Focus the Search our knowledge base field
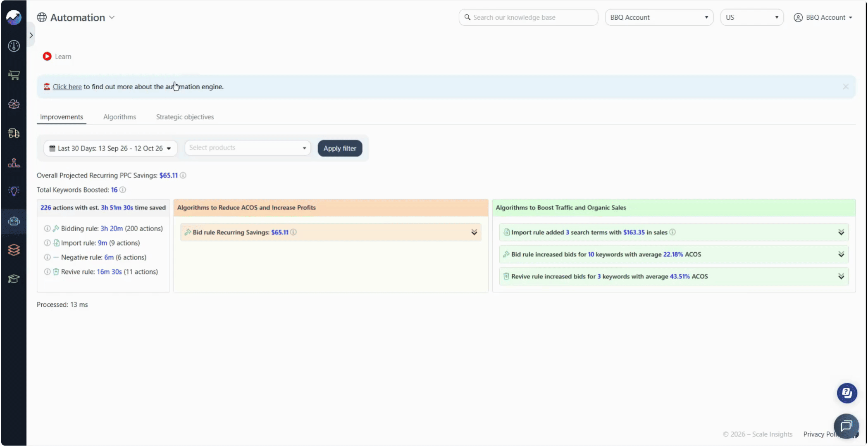868x446 pixels. click(528, 17)
